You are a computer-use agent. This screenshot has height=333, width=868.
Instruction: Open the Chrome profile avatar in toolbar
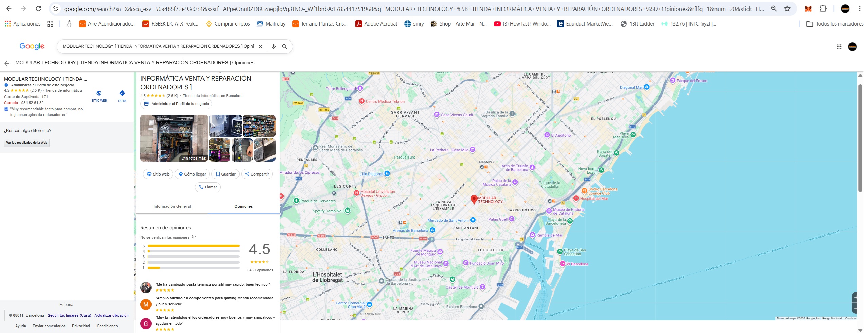845,9
